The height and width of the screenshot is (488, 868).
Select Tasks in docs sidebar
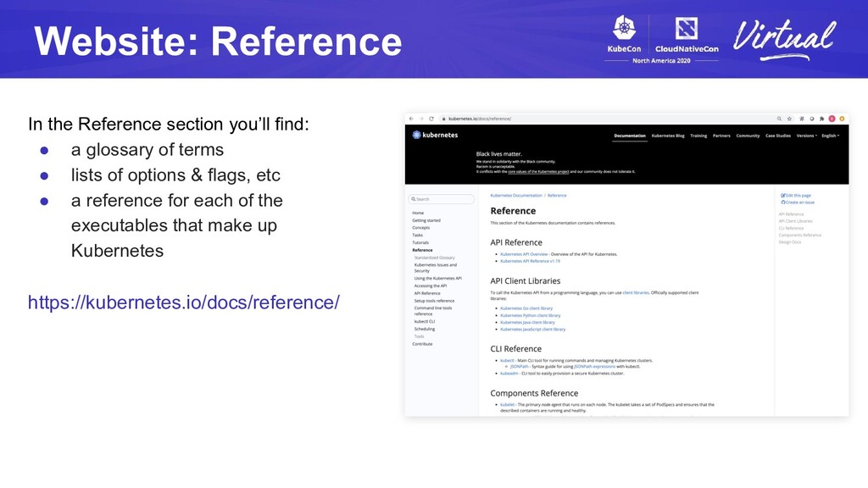(417, 236)
